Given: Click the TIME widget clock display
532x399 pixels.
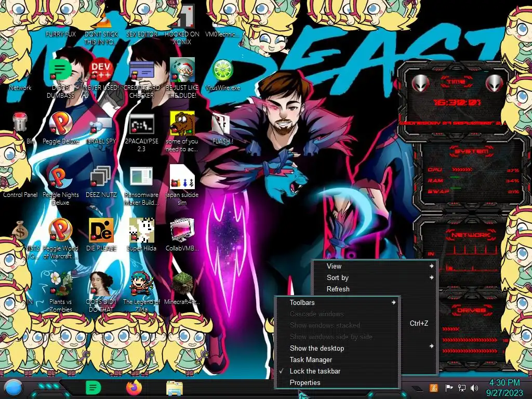Looking at the screenshot, I should click(x=456, y=102).
